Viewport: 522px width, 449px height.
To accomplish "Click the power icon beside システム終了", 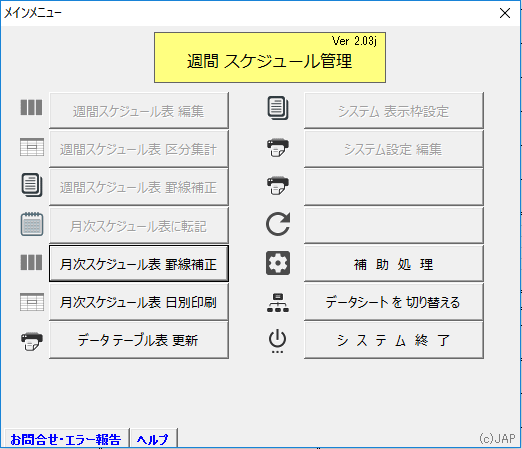I will pyautogui.click(x=277, y=341).
